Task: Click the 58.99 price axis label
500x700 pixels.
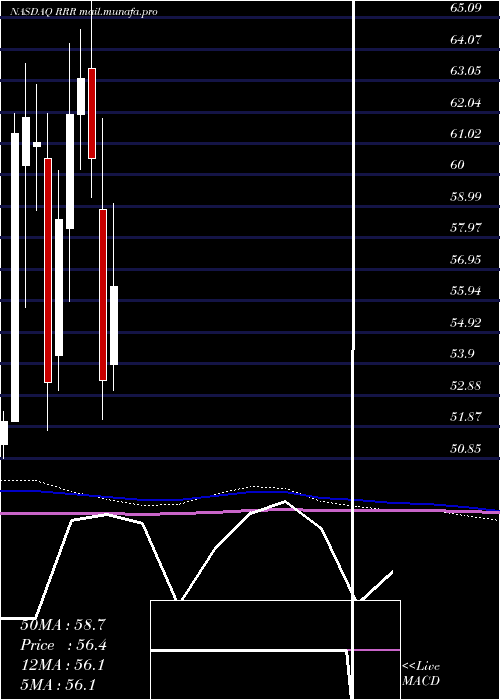Action: click(466, 196)
